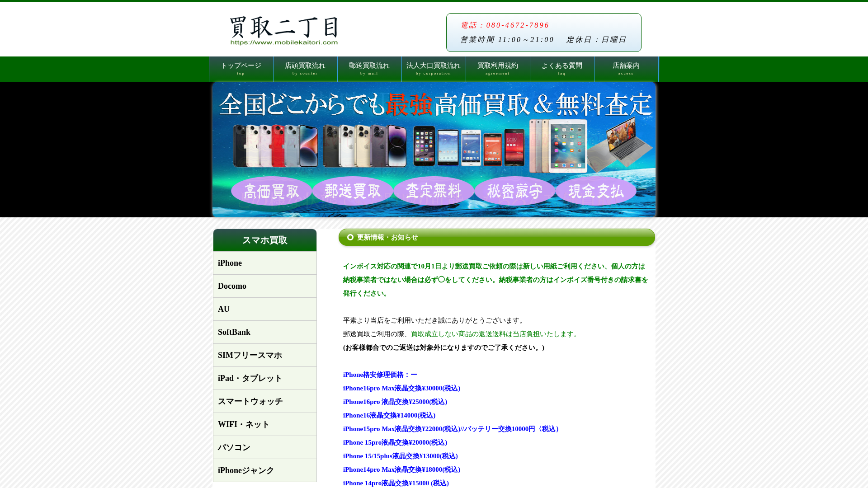This screenshot has width=868, height=488.
Task: Go to 郵送買取流れ page
Action: (x=369, y=69)
